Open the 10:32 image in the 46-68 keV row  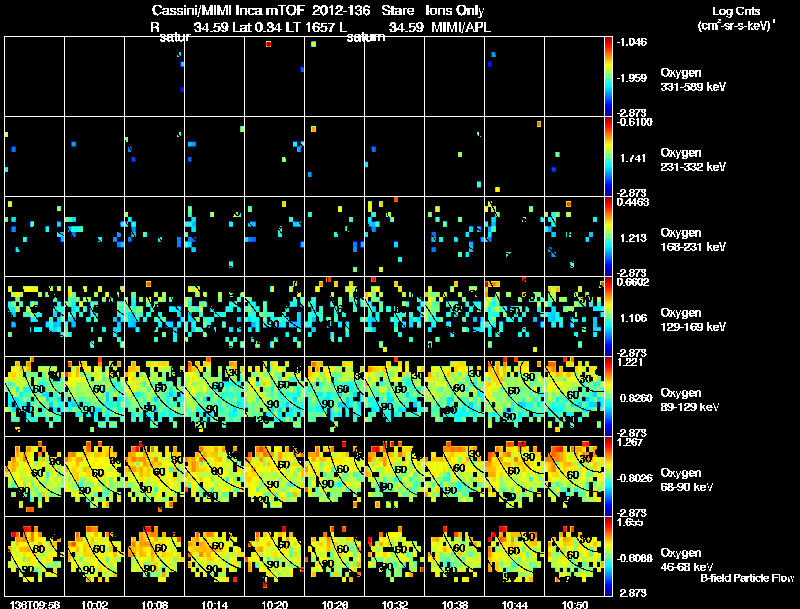394,556
